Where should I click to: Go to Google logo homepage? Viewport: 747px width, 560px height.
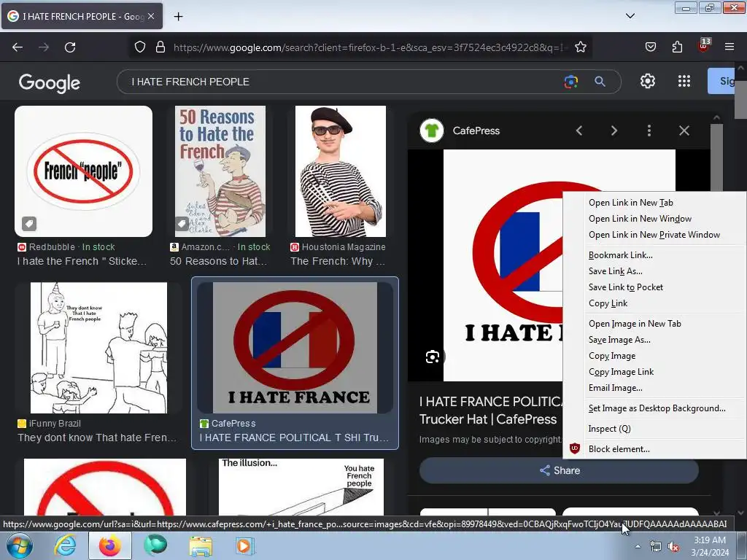coord(50,83)
